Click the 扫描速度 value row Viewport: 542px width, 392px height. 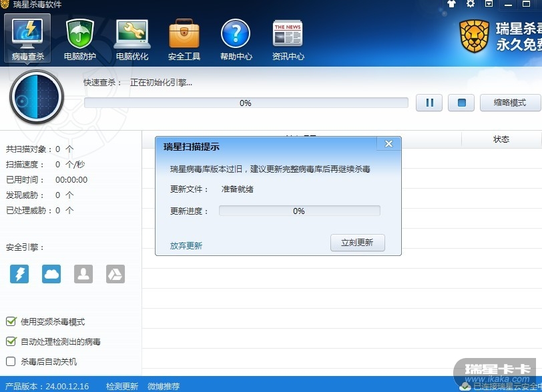tap(45, 165)
